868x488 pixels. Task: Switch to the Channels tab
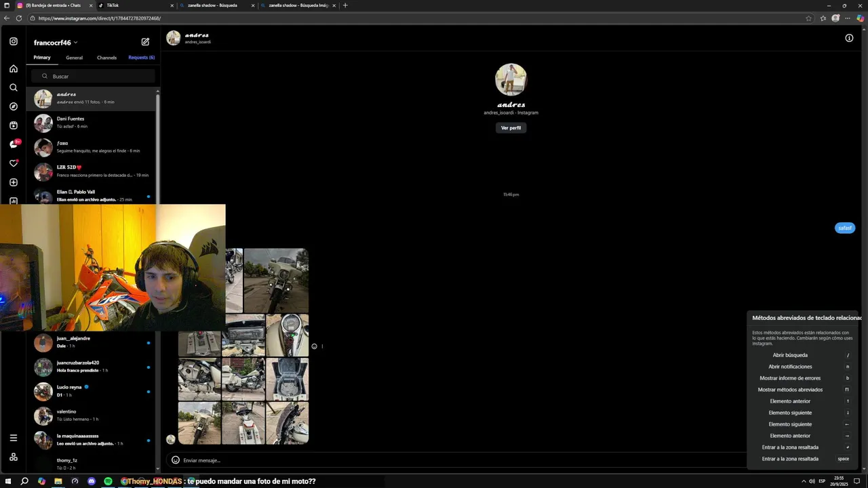tap(106, 58)
